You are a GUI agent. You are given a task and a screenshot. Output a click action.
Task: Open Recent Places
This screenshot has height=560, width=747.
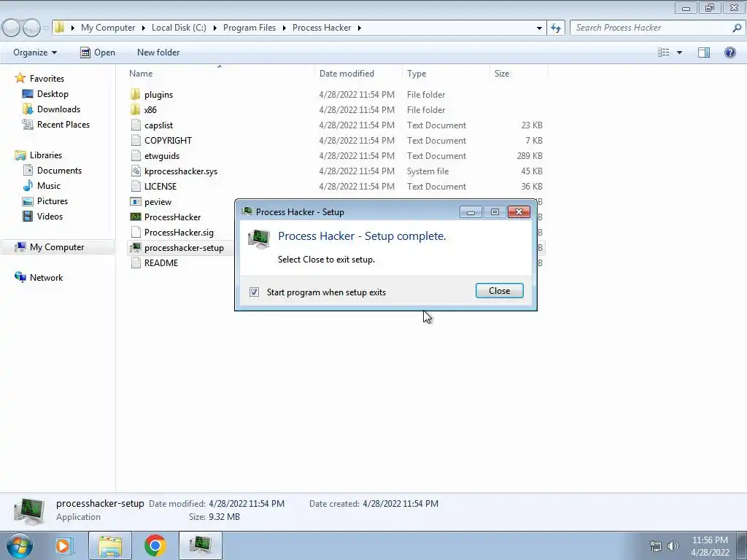click(x=63, y=124)
